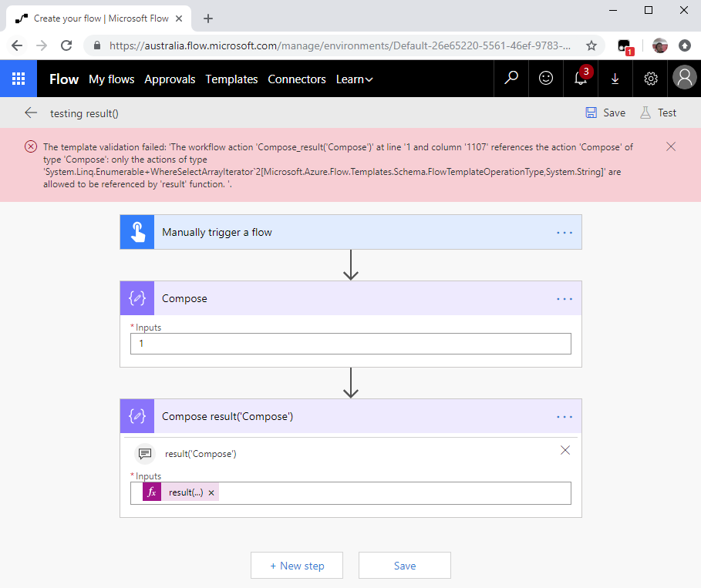Click the Test button in the header

(658, 113)
